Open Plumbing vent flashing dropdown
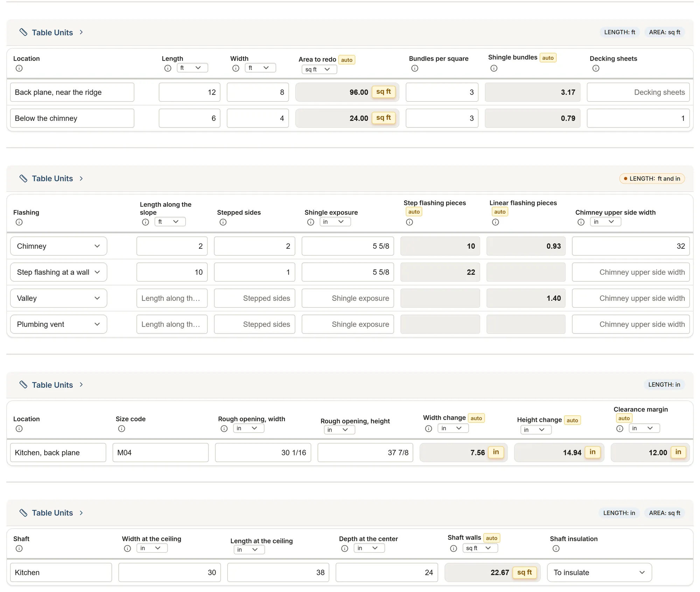Viewport: 700px width, 592px height. [x=58, y=324]
